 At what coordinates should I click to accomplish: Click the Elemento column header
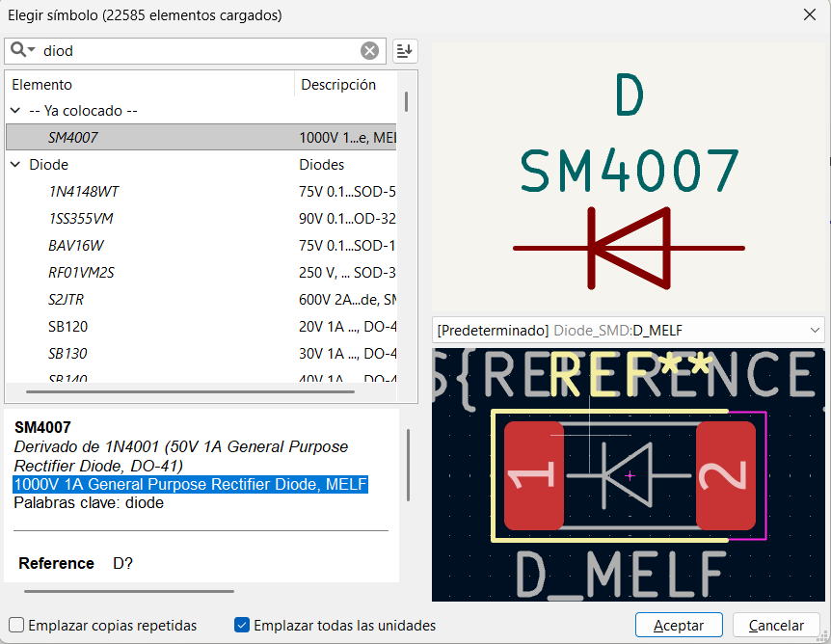tap(150, 84)
